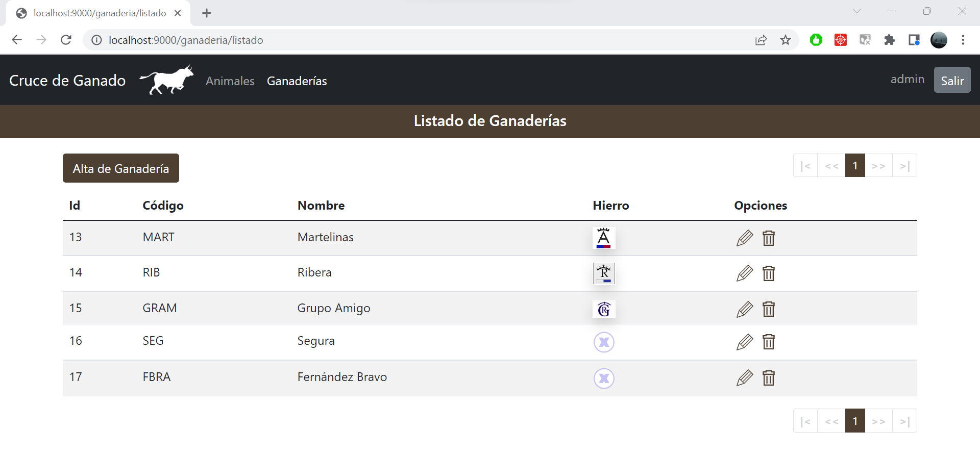Go to next page in top pagination
Screen dimensions: 980x456
pyautogui.click(x=878, y=166)
